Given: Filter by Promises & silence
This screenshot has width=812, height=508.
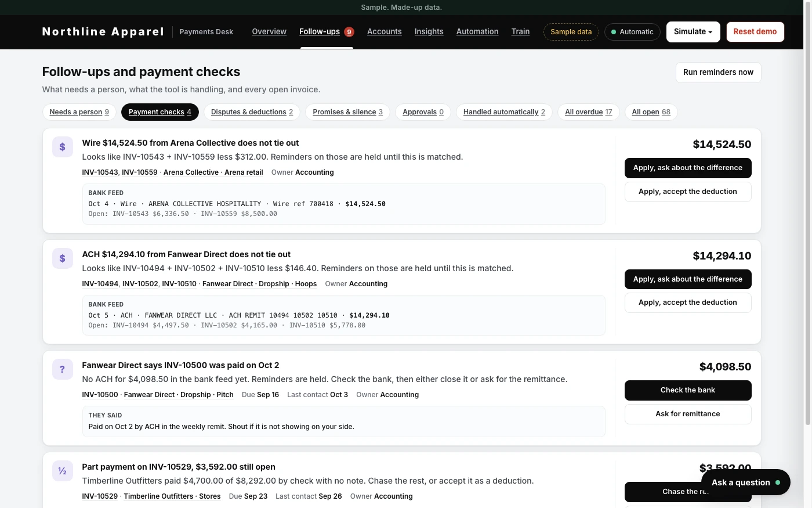Looking at the screenshot, I should click(348, 112).
